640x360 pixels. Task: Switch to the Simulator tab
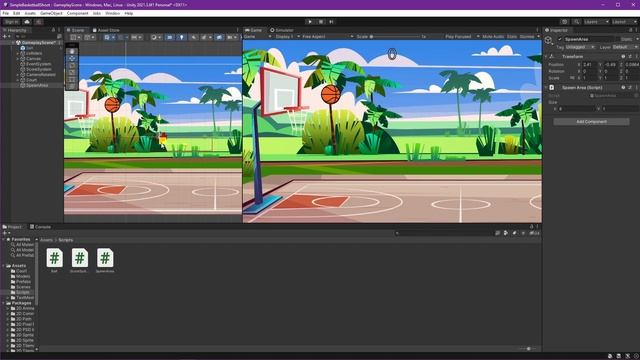(282, 30)
